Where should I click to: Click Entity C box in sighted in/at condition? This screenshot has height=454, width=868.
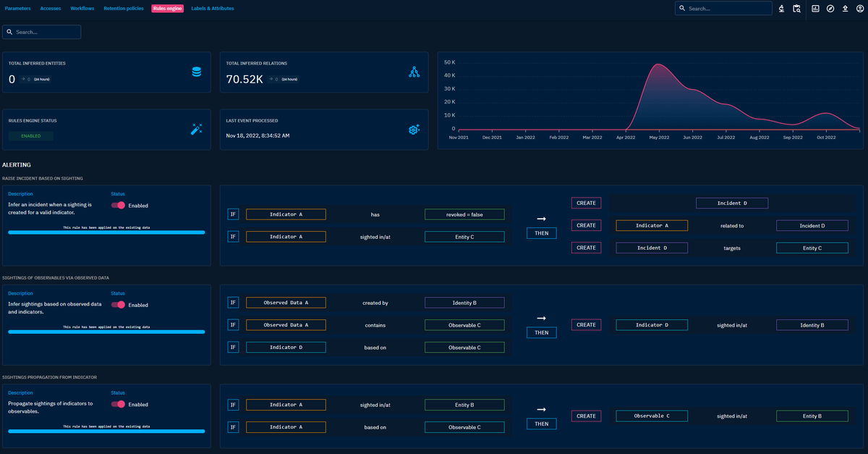(x=464, y=237)
